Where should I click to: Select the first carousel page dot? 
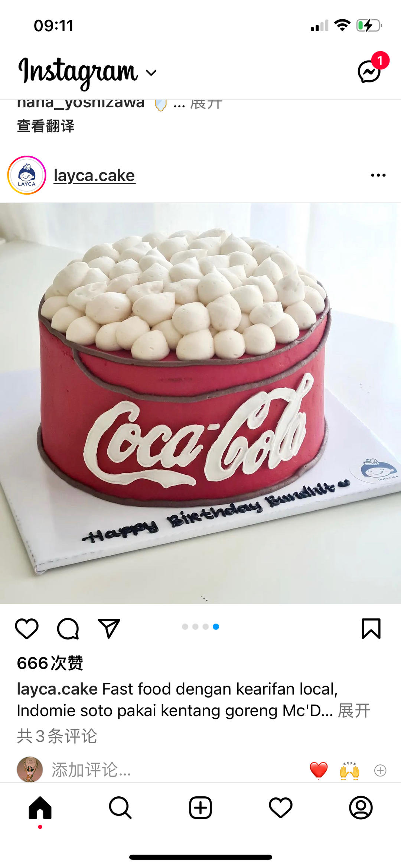click(185, 627)
